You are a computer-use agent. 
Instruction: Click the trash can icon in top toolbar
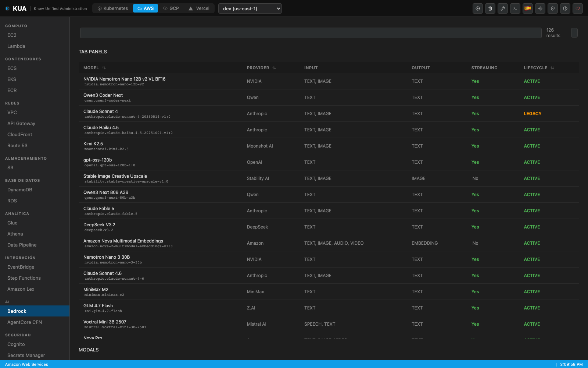pyautogui.click(x=490, y=8)
